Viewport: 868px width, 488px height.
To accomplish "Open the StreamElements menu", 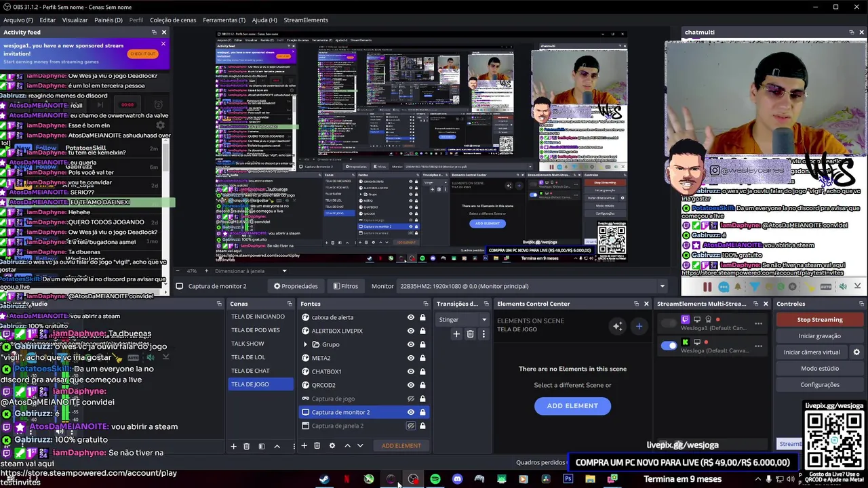I will (x=306, y=20).
